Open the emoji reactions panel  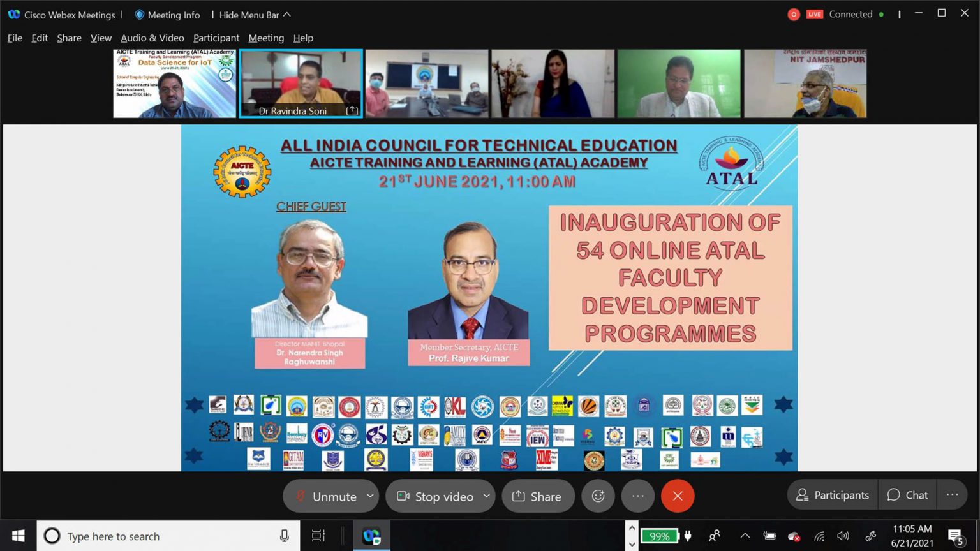[598, 496]
